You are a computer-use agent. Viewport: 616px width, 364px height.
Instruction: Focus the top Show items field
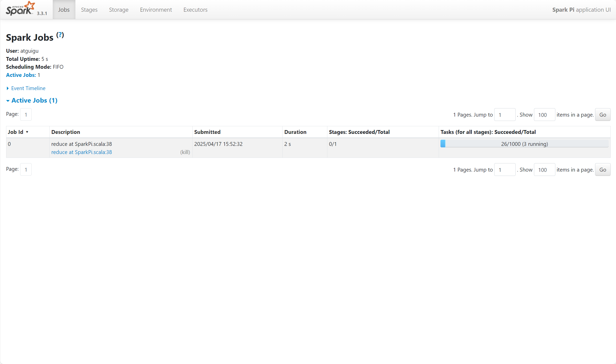coord(544,115)
